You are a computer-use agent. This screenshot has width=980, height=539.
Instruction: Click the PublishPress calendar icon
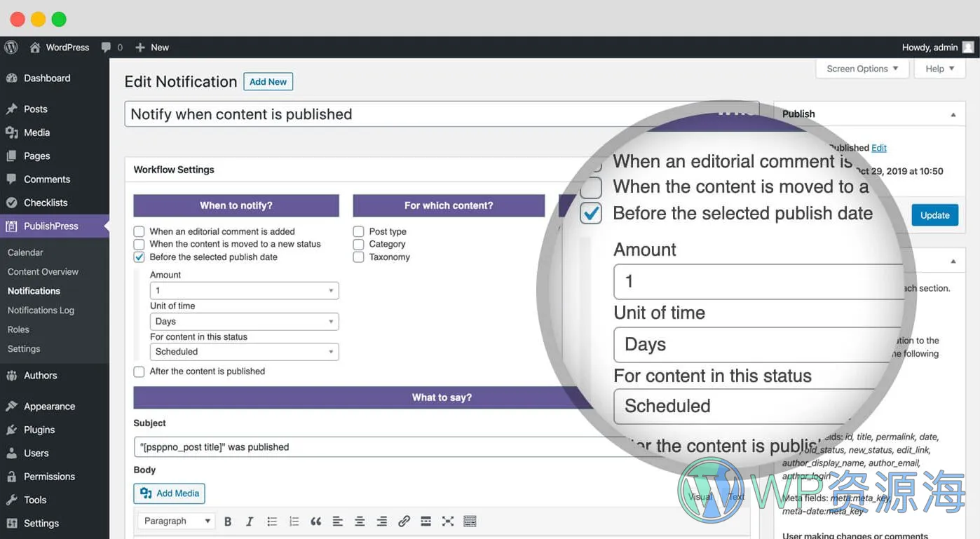point(11,226)
